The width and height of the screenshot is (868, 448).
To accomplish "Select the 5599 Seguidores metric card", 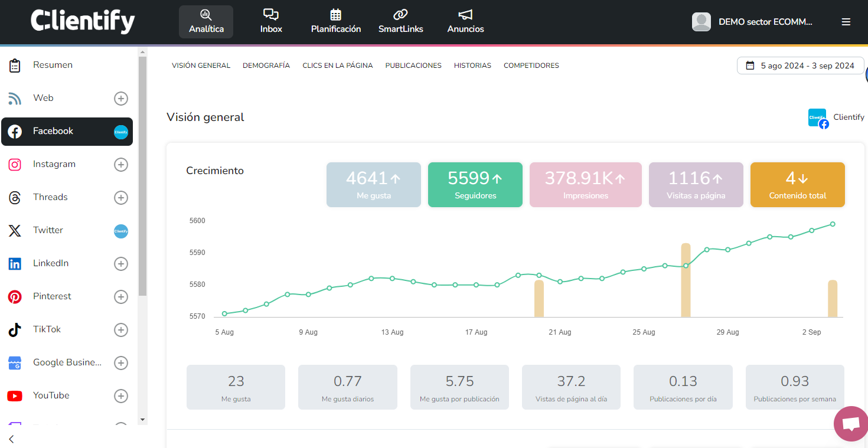I will pos(475,185).
